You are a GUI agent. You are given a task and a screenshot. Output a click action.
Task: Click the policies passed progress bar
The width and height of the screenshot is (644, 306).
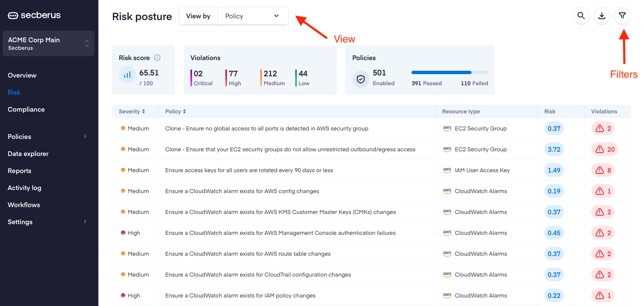coord(450,72)
